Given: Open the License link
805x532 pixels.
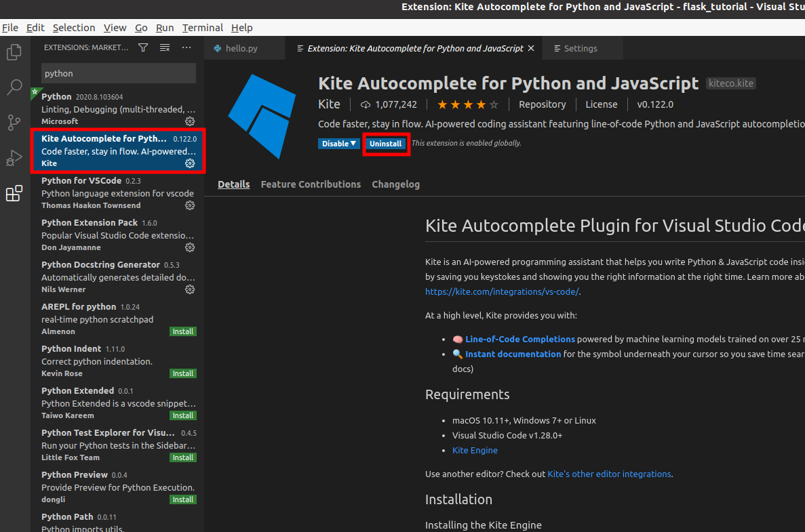Looking at the screenshot, I should (601, 104).
